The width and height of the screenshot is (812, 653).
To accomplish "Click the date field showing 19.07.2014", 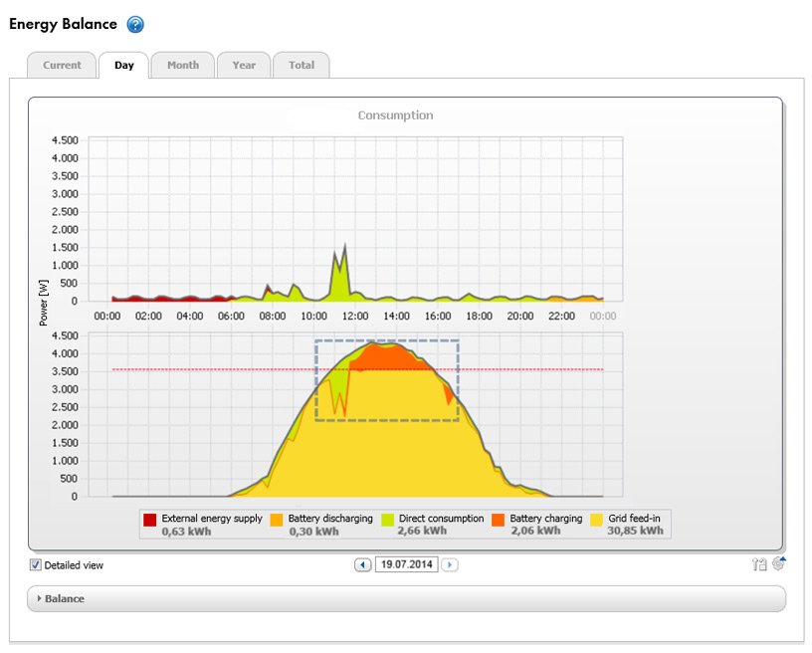I will [407, 564].
